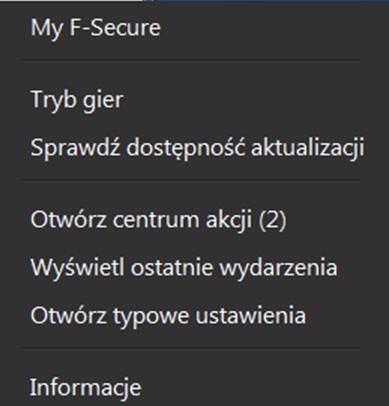This screenshot has width=389, height=406.
Task: Enable Tryb gier game mode
Action: point(77,100)
